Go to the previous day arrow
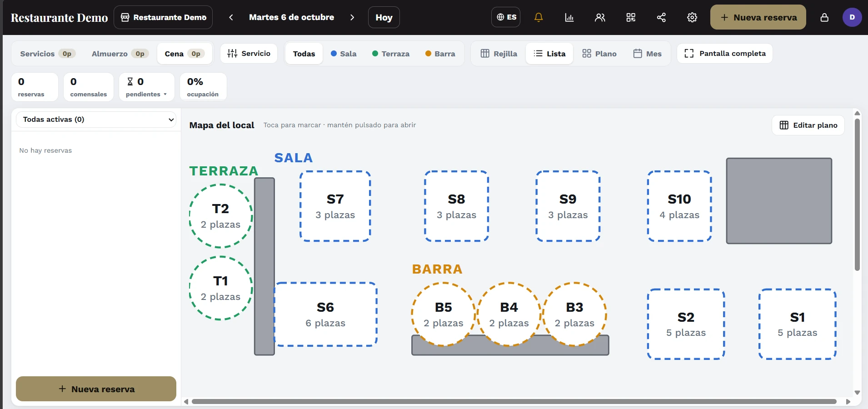Image resolution: width=868 pixels, height=409 pixels. (231, 17)
